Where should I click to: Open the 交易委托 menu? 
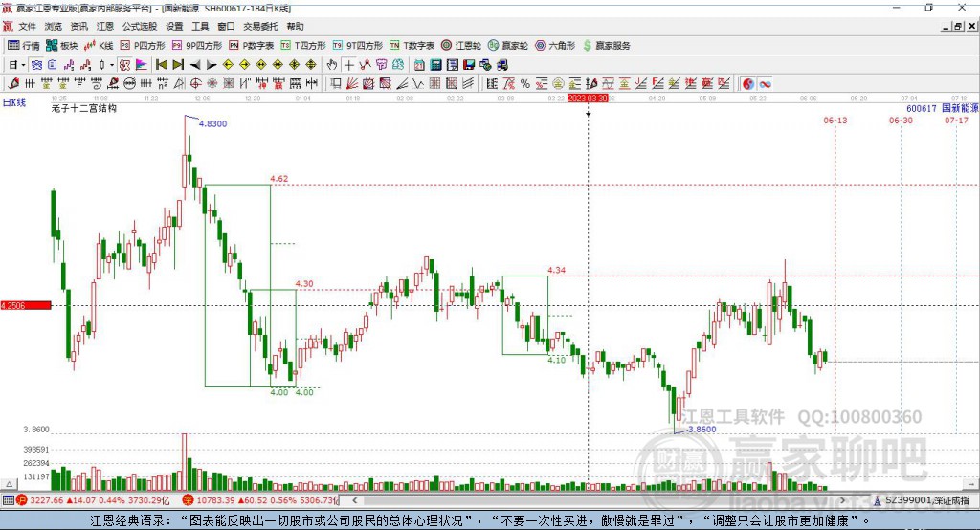(x=260, y=26)
